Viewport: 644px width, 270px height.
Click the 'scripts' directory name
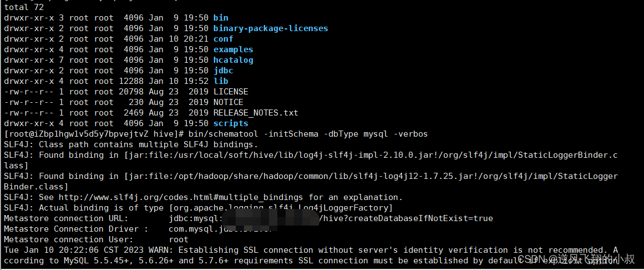pos(231,123)
